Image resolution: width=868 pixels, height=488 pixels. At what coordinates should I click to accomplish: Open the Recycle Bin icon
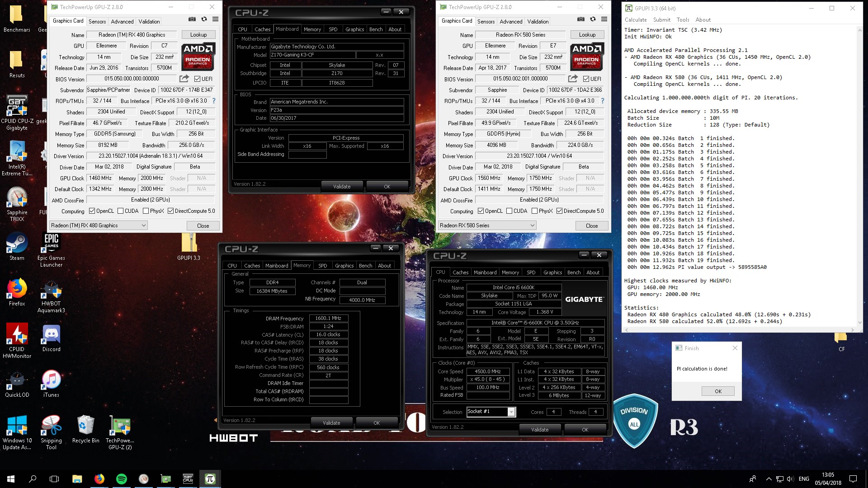[85, 430]
